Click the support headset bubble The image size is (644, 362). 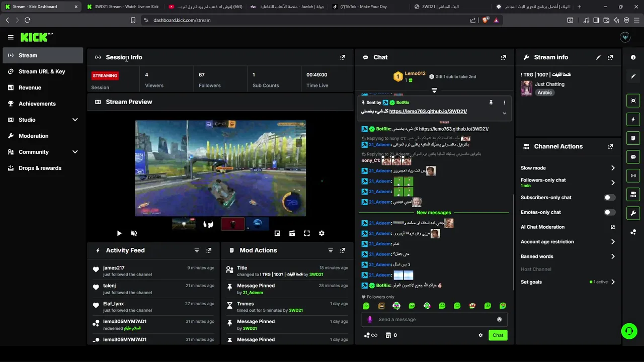click(629, 331)
